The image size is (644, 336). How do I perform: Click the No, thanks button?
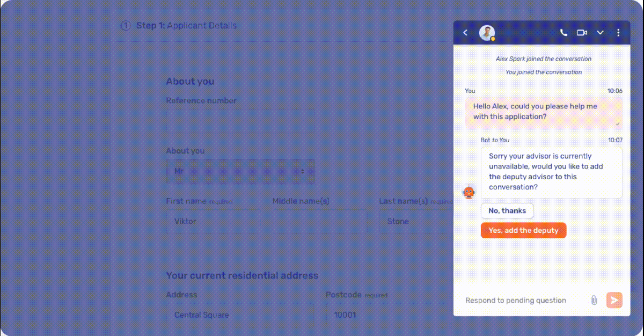click(x=507, y=210)
